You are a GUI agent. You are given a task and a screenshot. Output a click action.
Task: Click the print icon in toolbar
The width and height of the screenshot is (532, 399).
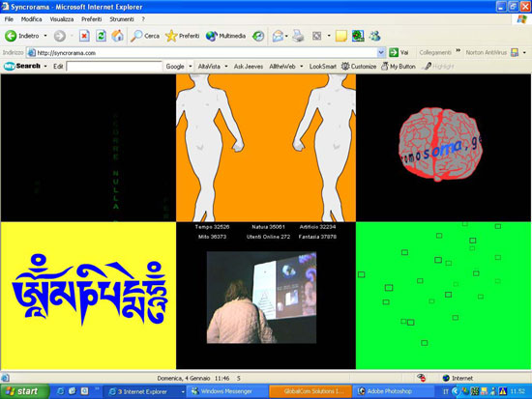(x=298, y=36)
